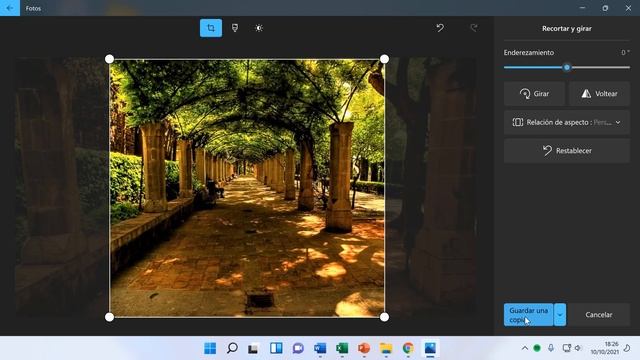
Task: Open Excel from the taskbar
Action: click(342, 348)
